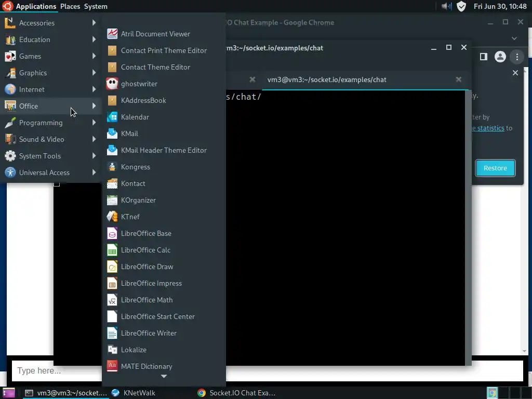Click Chrome tab search chevron
The width and height of the screenshot is (532, 399).
(x=514, y=38)
